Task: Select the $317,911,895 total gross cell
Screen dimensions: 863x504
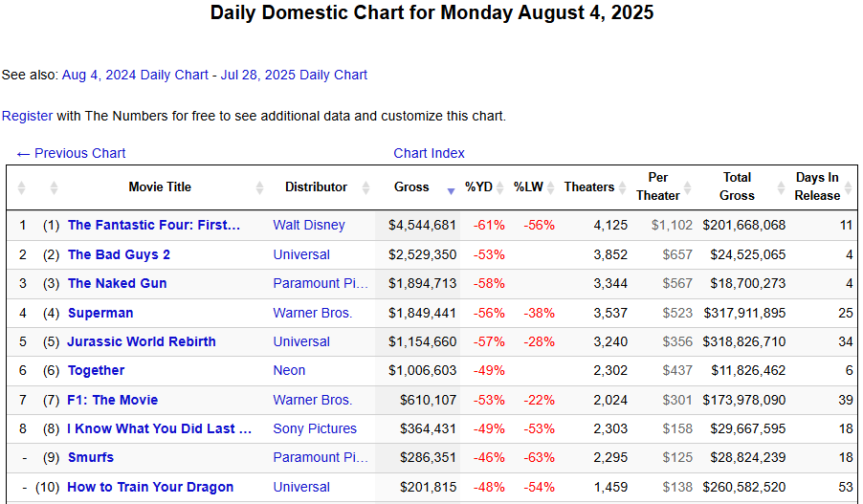Action: coord(744,313)
